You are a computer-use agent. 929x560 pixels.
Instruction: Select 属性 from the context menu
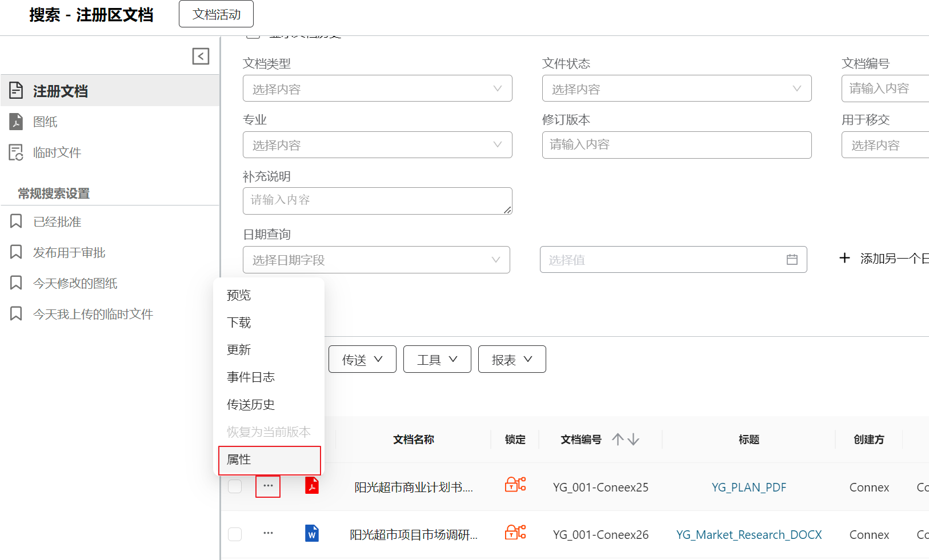point(269,460)
